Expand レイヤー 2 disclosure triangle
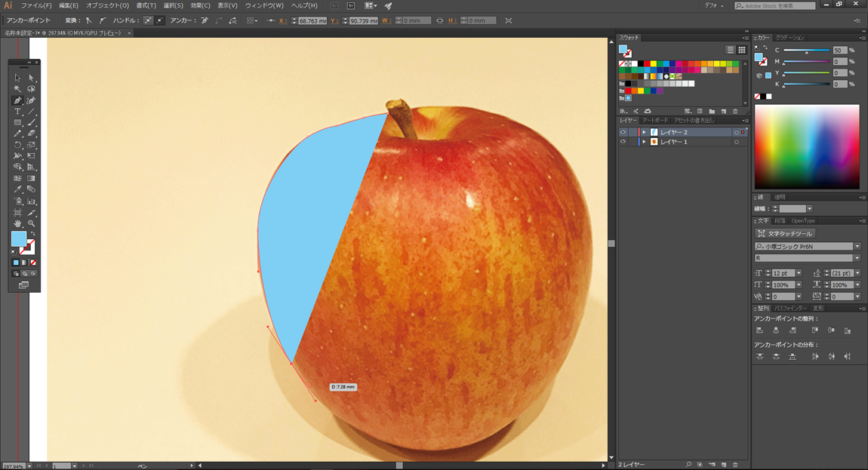The height and width of the screenshot is (470, 868). coord(644,132)
